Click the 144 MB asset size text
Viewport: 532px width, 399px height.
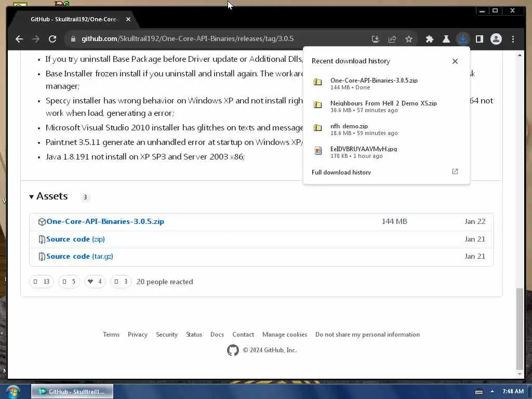[x=394, y=221]
